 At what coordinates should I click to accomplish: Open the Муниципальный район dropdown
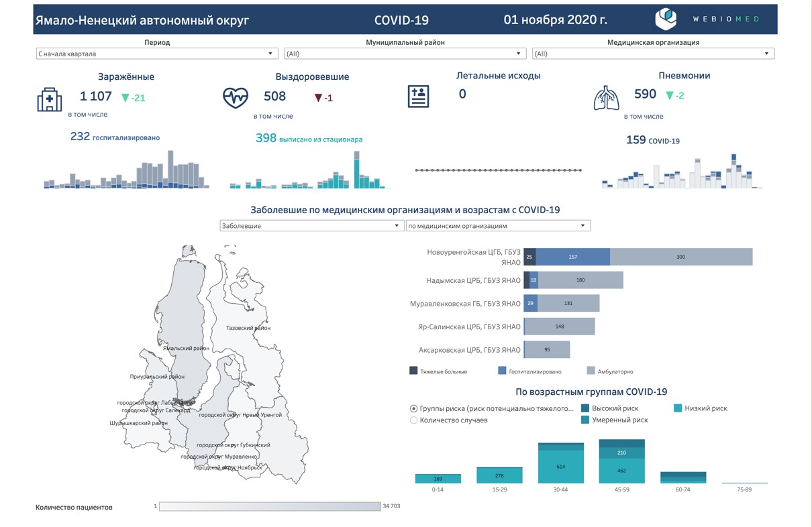pyautogui.click(x=405, y=54)
